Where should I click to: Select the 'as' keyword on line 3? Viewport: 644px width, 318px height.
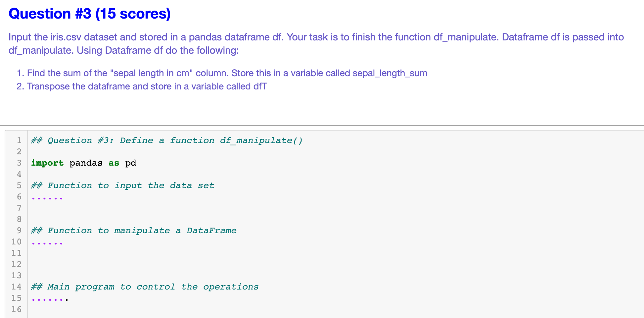click(x=114, y=163)
